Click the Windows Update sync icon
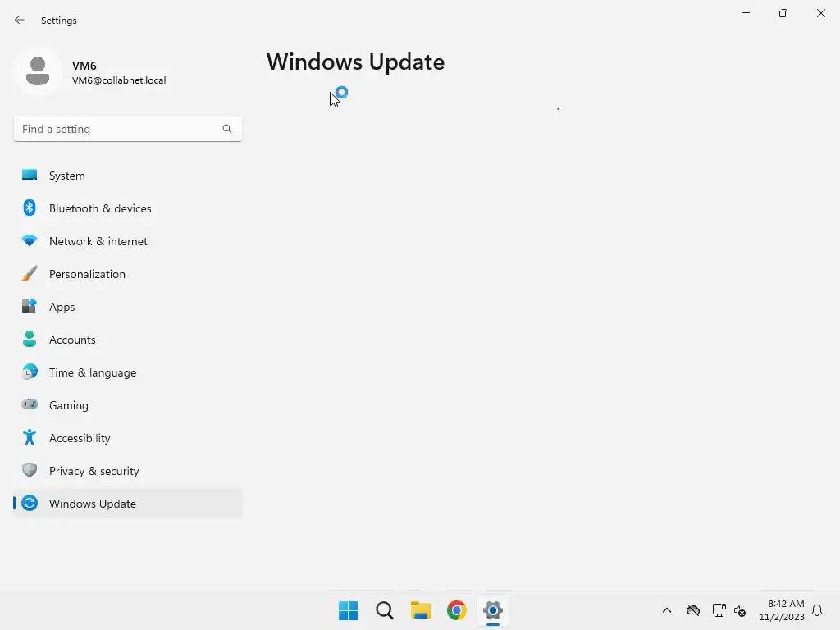This screenshot has height=630, width=840. point(30,503)
